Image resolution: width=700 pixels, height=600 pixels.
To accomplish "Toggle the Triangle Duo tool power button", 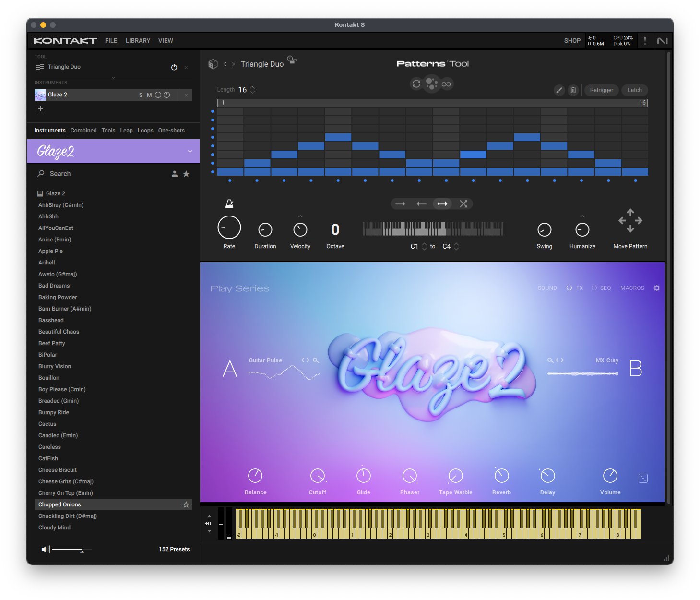I will click(x=174, y=67).
